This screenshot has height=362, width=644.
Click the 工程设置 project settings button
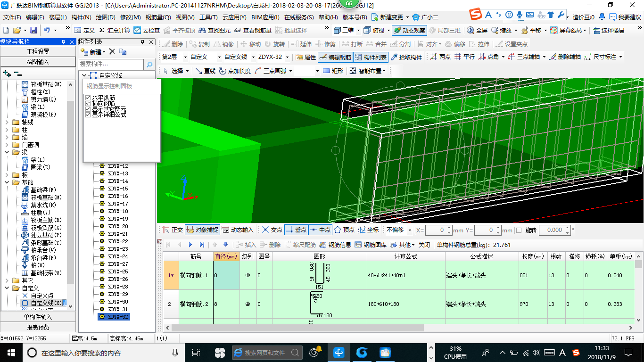coord(38,51)
